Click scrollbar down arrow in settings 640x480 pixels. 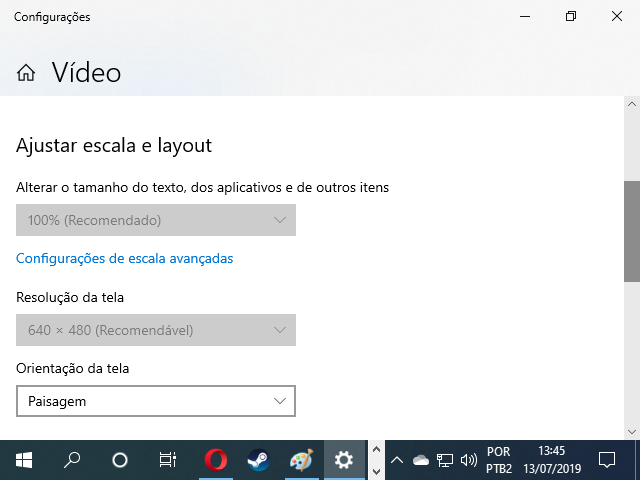[x=632, y=432]
